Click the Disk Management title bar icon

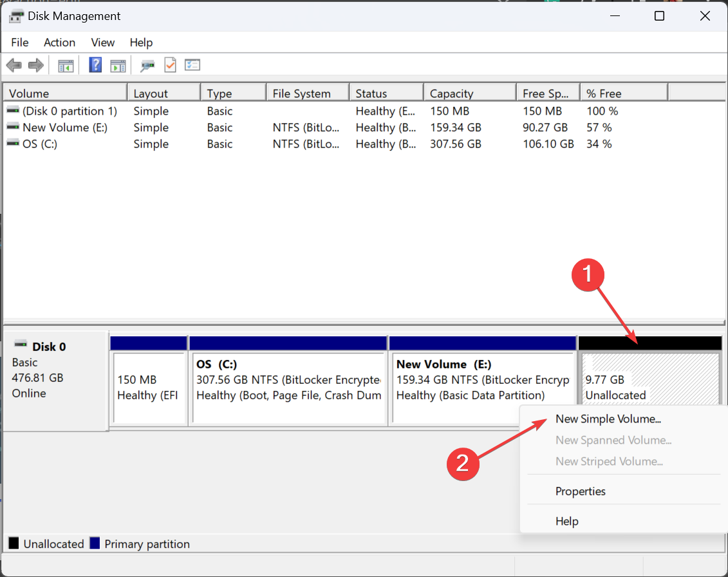tap(16, 16)
